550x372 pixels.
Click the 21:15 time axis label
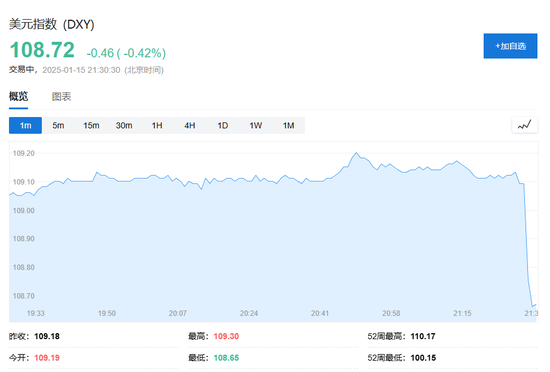pyautogui.click(x=462, y=313)
